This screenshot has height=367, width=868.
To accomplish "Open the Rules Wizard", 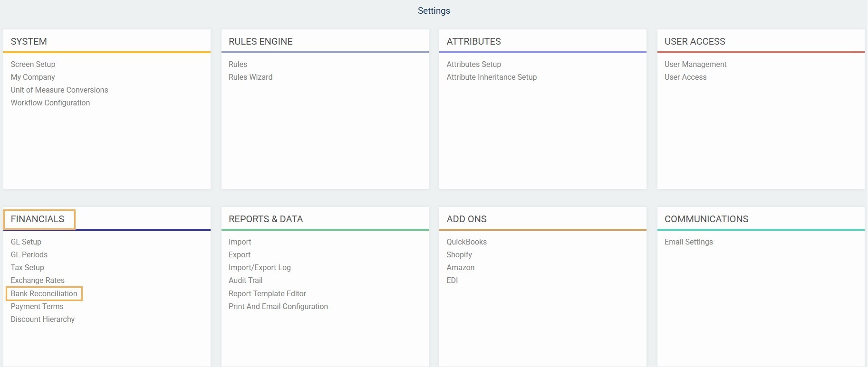I will [251, 77].
